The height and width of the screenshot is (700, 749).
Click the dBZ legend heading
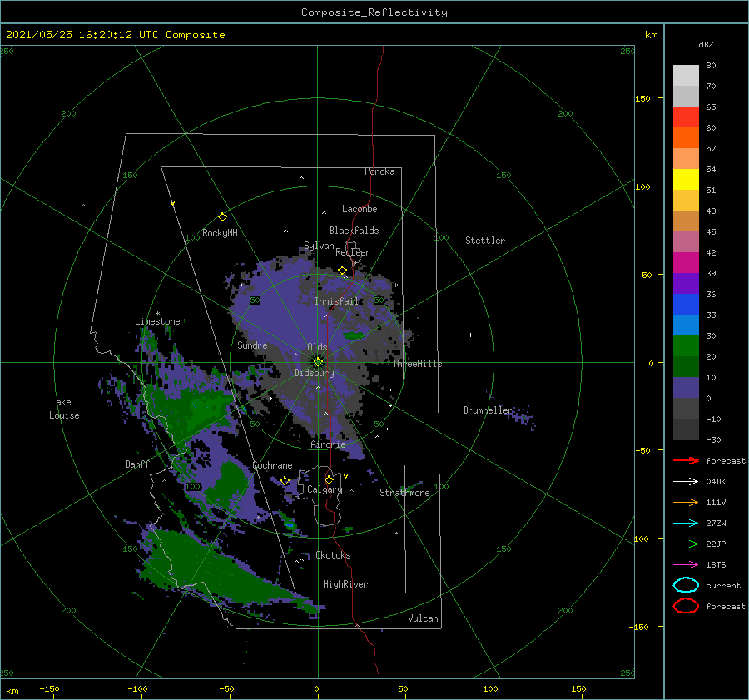(706, 44)
